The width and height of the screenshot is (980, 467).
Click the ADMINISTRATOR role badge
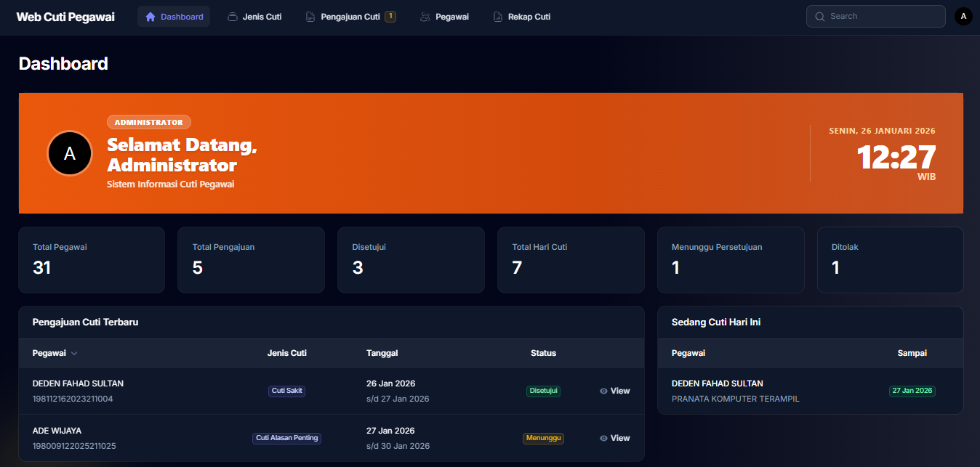tap(148, 121)
